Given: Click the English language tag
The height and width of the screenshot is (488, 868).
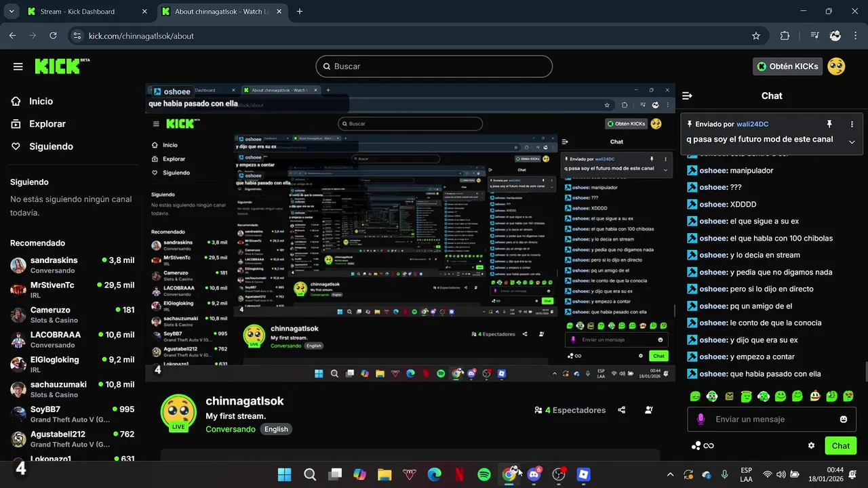Looking at the screenshot, I should coord(276,429).
